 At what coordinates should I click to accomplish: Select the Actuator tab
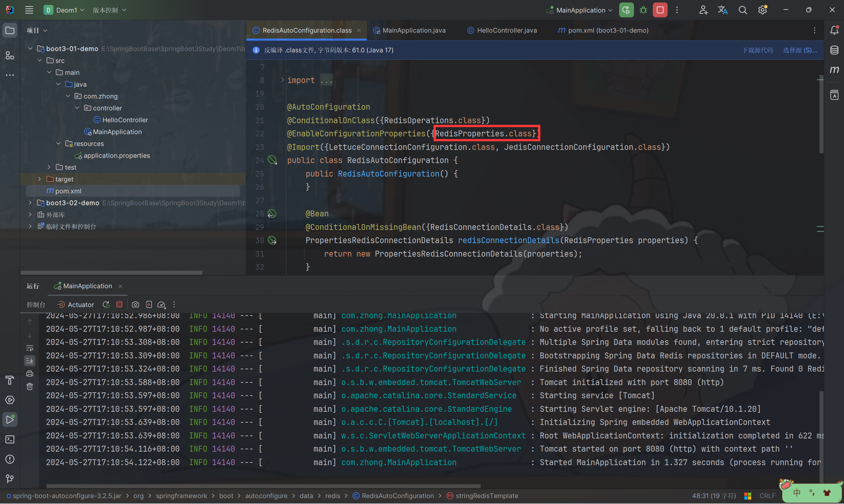(76, 304)
